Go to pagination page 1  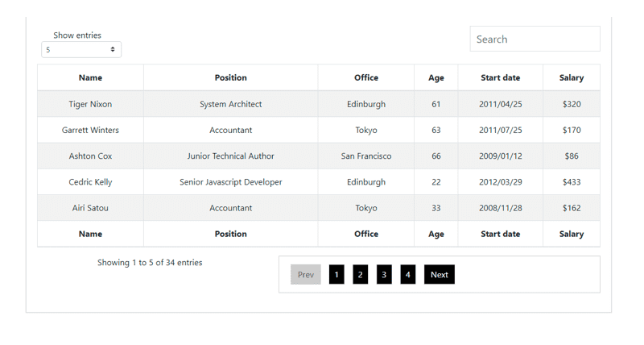(336, 274)
